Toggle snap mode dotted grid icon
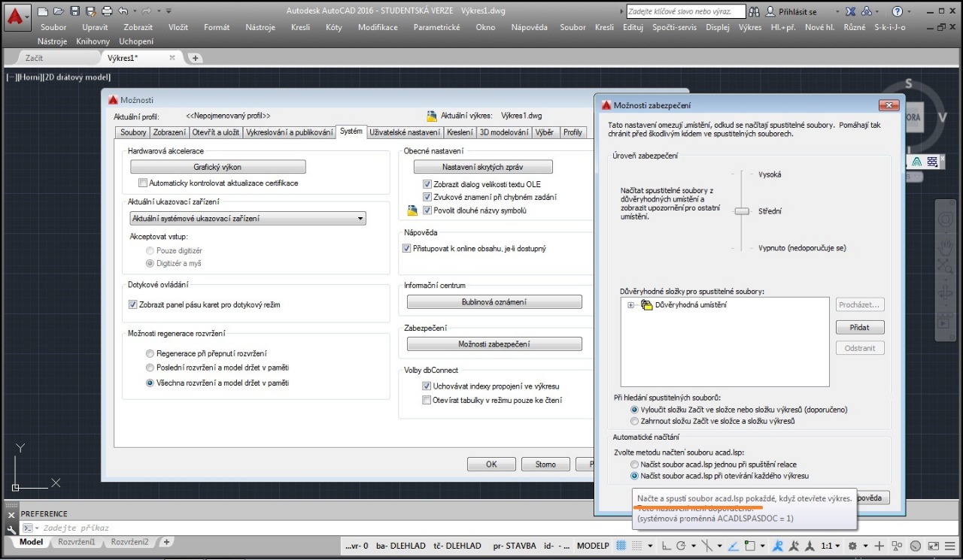963x560 pixels. 636,546
